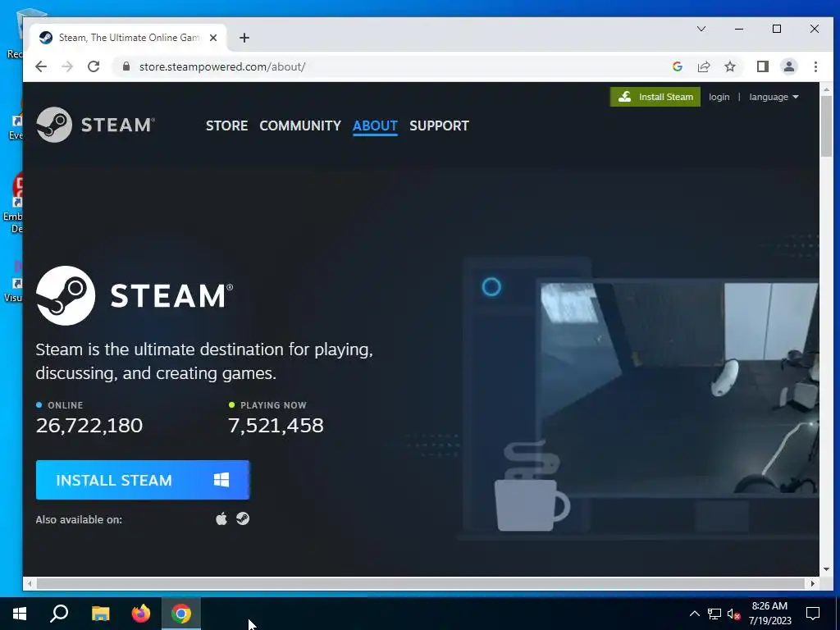Expand the language dropdown
Viewport: 840px width, 630px height.
click(x=774, y=97)
